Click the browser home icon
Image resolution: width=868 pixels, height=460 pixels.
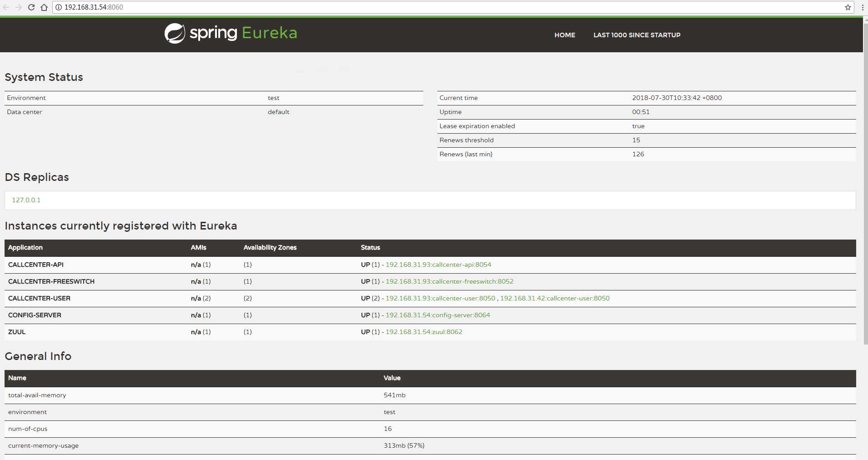(44, 7)
